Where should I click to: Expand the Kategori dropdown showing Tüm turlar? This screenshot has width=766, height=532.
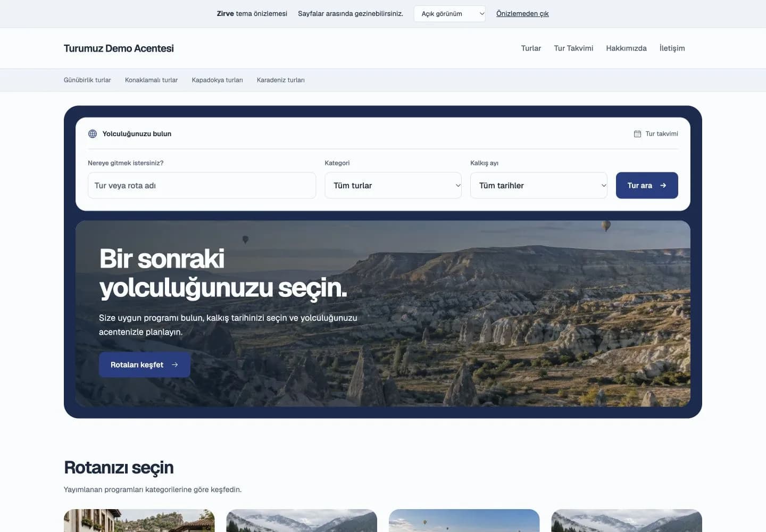click(393, 185)
